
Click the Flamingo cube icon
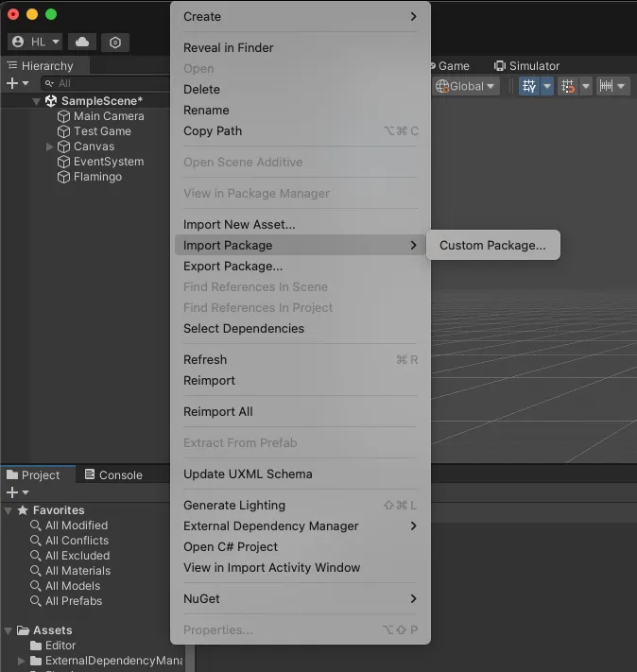pyautogui.click(x=63, y=177)
